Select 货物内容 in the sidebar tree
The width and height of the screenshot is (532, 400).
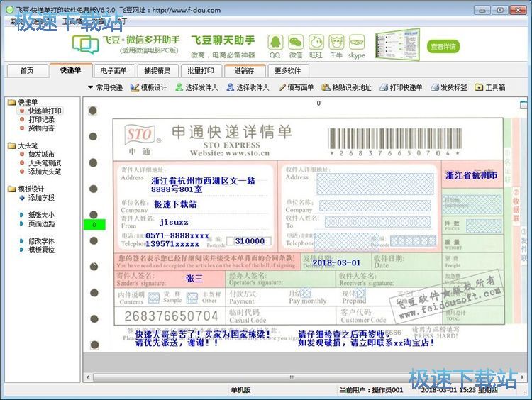point(41,128)
